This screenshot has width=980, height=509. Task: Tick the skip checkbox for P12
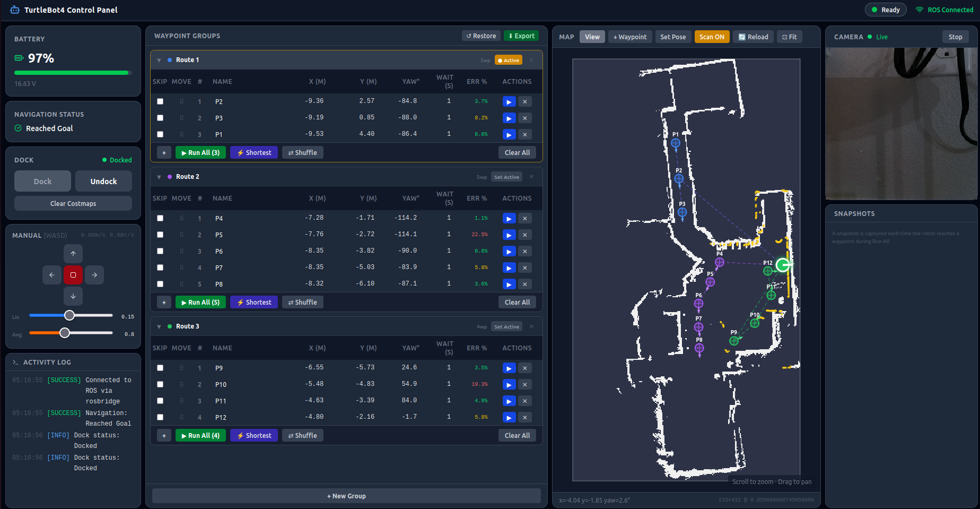click(160, 418)
